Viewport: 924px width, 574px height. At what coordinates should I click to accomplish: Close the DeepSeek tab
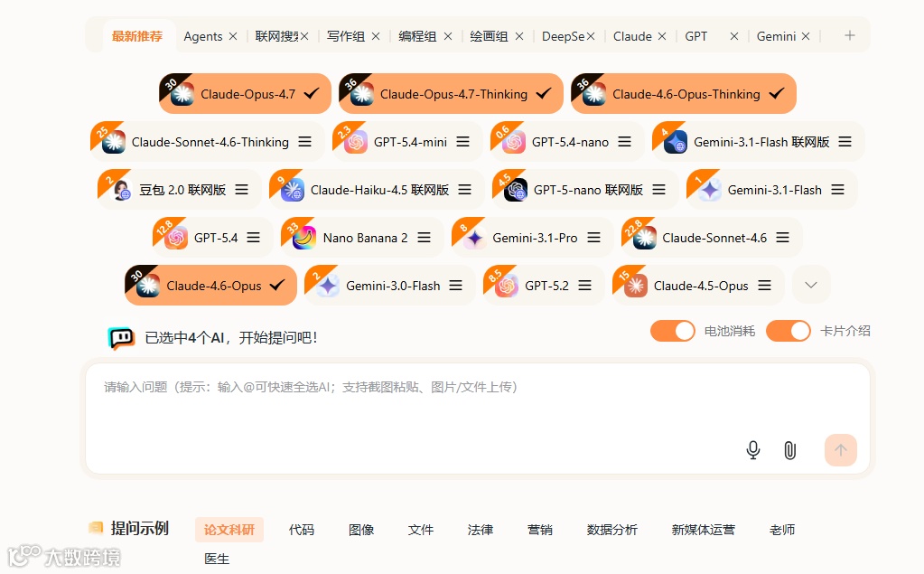click(591, 36)
